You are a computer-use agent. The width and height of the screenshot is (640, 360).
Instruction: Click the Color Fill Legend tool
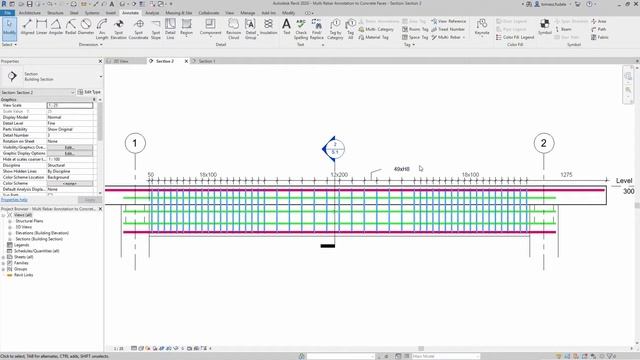pos(515,37)
